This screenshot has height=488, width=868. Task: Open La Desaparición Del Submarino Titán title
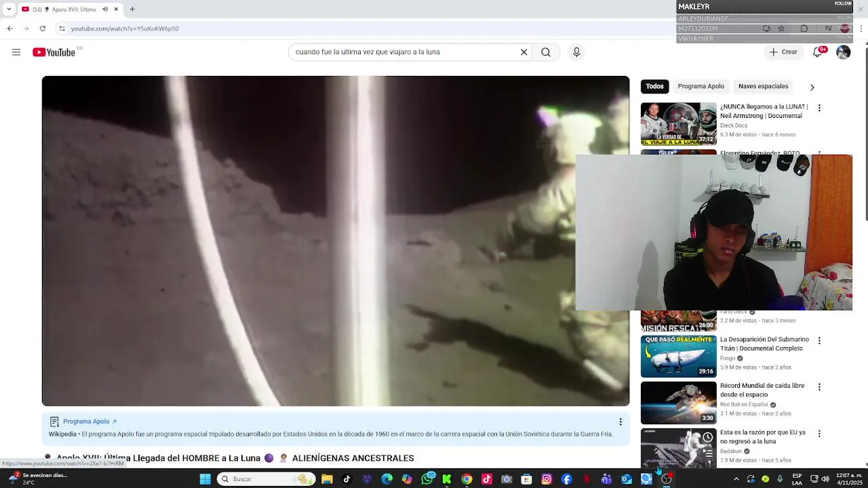click(764, 344)
